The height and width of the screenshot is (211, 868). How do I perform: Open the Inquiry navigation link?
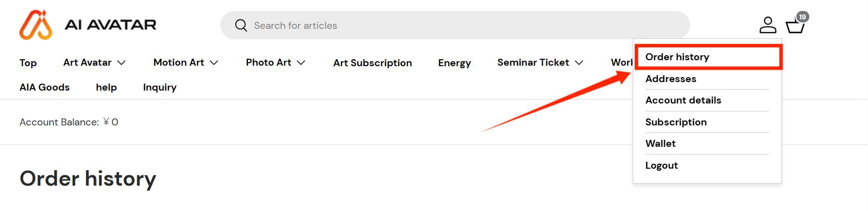pos(160,87)
